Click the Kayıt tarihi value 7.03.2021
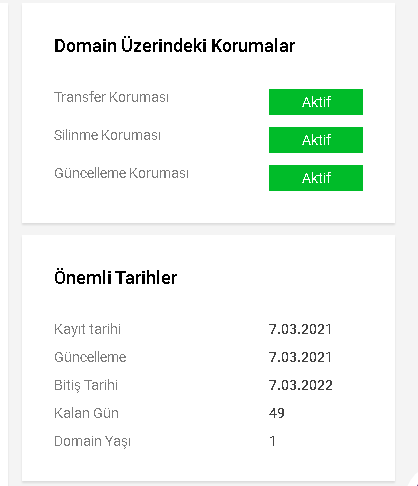The width and height of the screenshot is (418, 486). 300,329
